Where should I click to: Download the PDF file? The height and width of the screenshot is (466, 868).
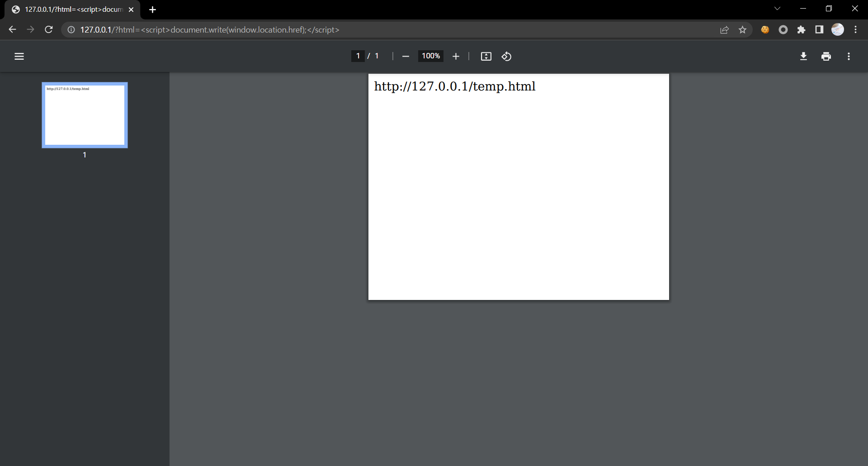803,56
